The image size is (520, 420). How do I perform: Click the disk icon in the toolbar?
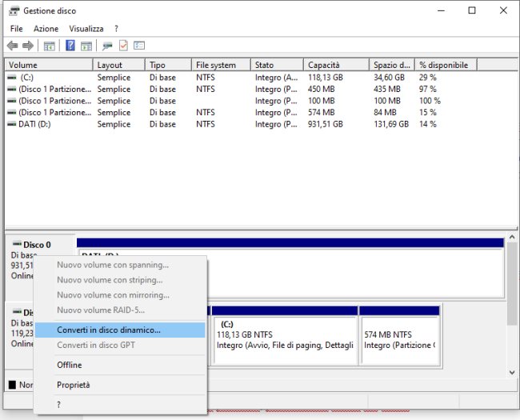coord(108,46)
